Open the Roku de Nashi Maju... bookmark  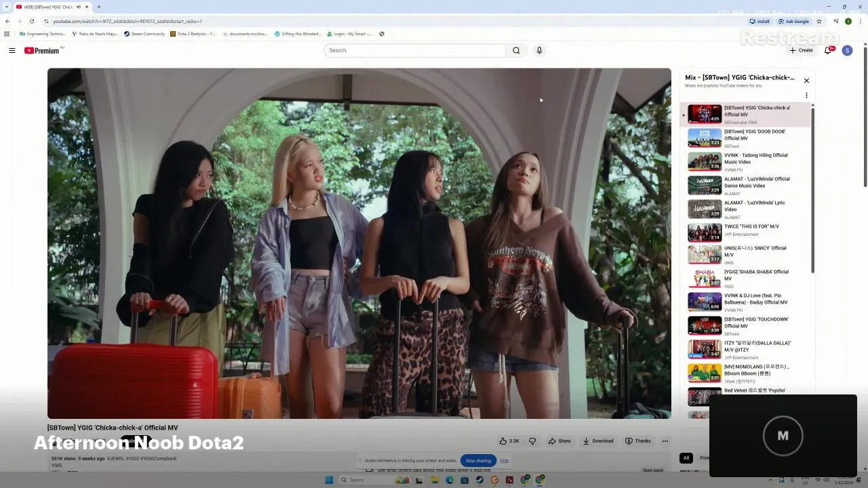coord(95,34)
